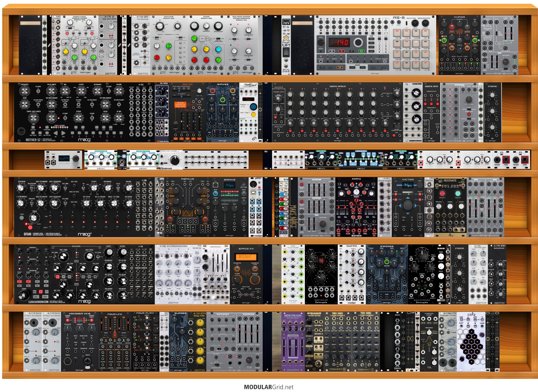Select the Behringer Brains module

(230, 207)
